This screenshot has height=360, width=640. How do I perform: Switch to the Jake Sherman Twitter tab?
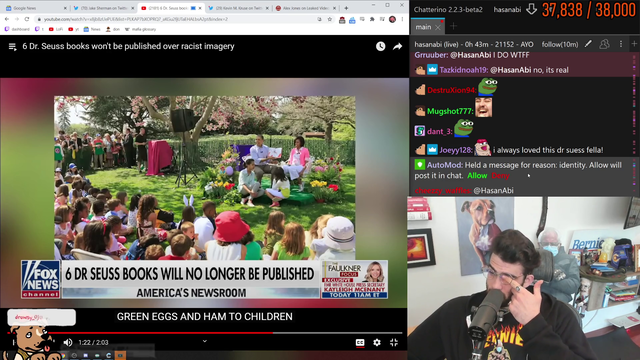coord(103,8)
